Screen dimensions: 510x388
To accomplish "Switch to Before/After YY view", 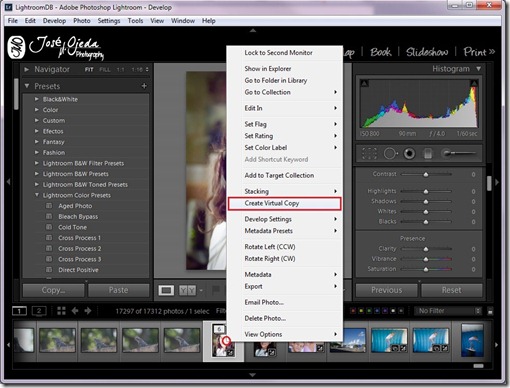I will click(187, 290).
